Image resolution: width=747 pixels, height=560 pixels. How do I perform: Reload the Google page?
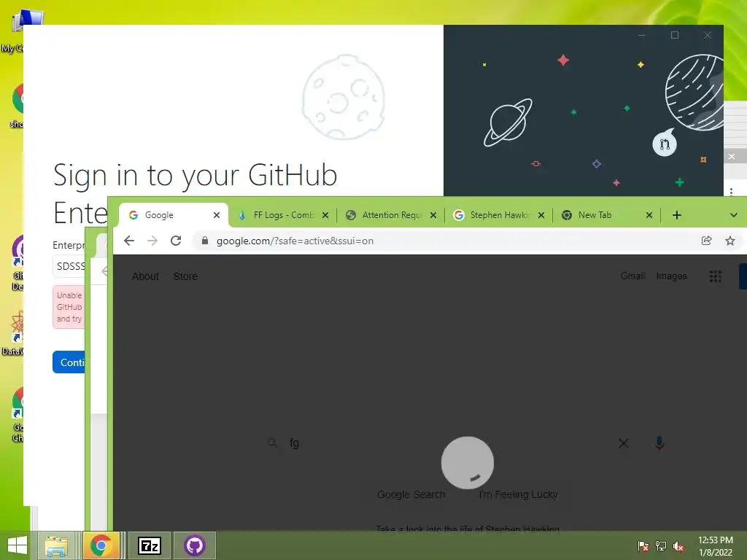point(176,241)
